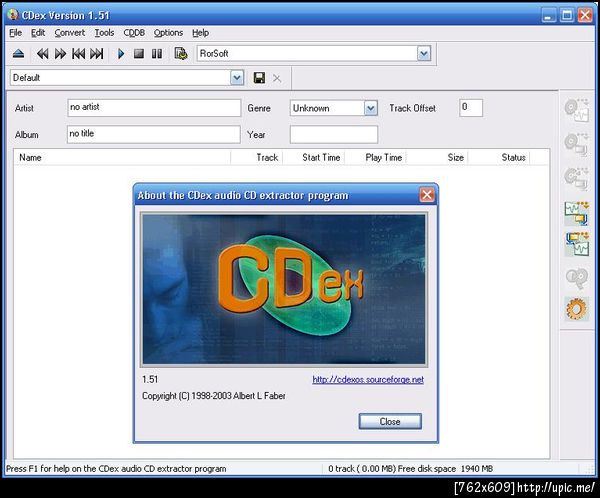This screenshot has width=600, height=498.
Task: Click the Free disk space status text
Action: tap(410, 469)
